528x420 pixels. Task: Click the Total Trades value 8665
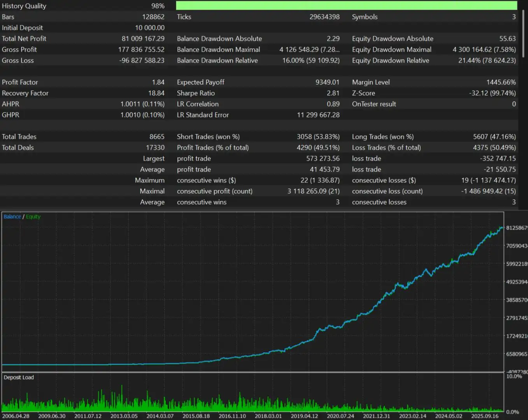[157, 136]
